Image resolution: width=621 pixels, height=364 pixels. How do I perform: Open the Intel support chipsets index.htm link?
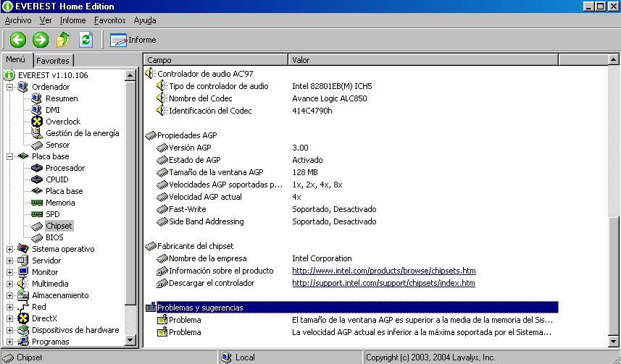pos(383,283)
